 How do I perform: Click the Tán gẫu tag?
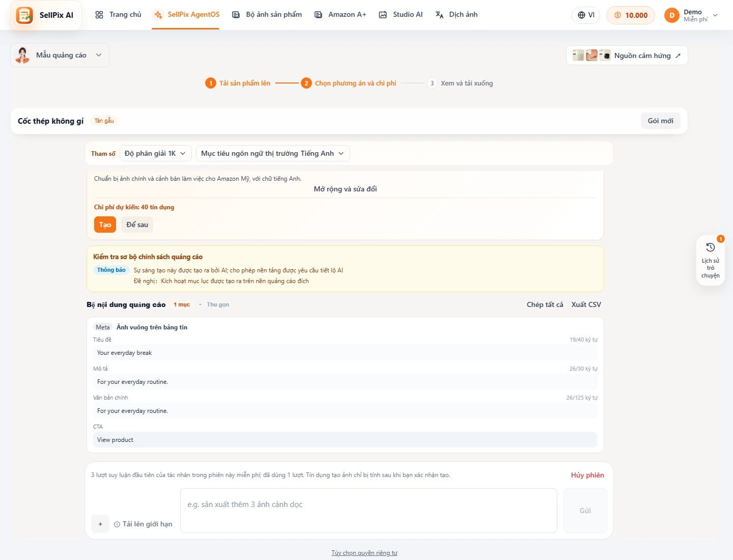tap(104, 121)
